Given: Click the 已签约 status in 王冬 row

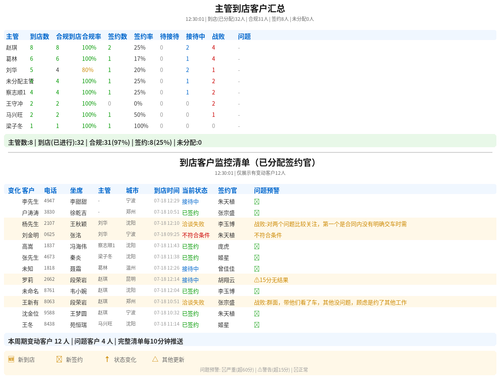Looking at the screenshot, I should tap(190, 325).
